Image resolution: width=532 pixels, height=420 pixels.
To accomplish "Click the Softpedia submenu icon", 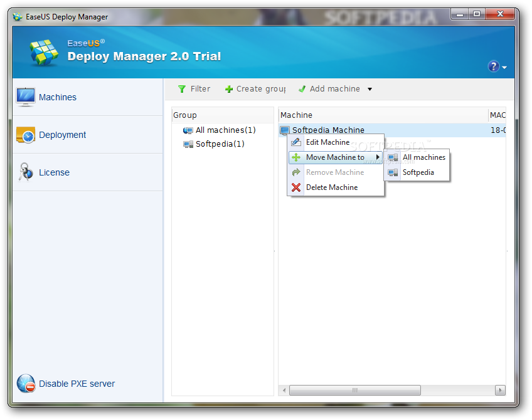I will pos(393,172).
